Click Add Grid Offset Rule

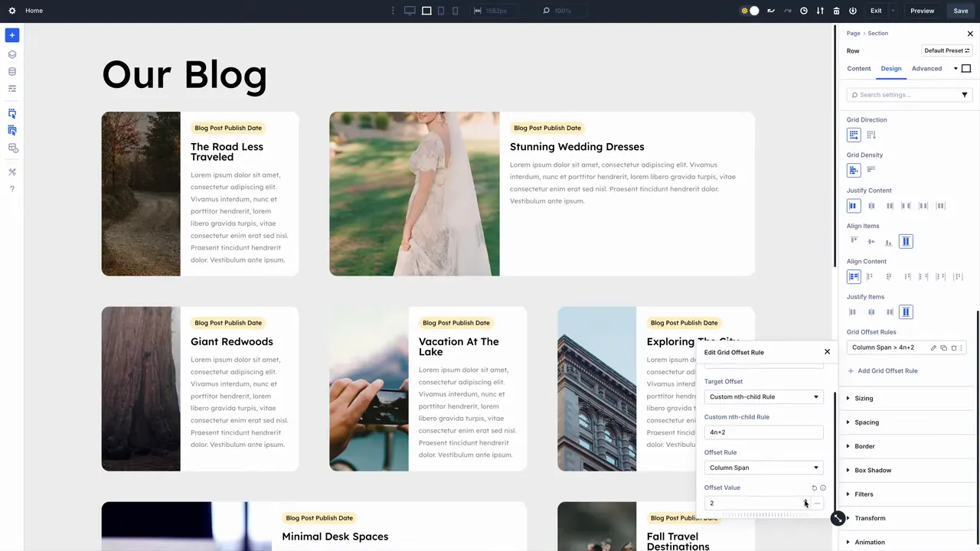point(882,371)
